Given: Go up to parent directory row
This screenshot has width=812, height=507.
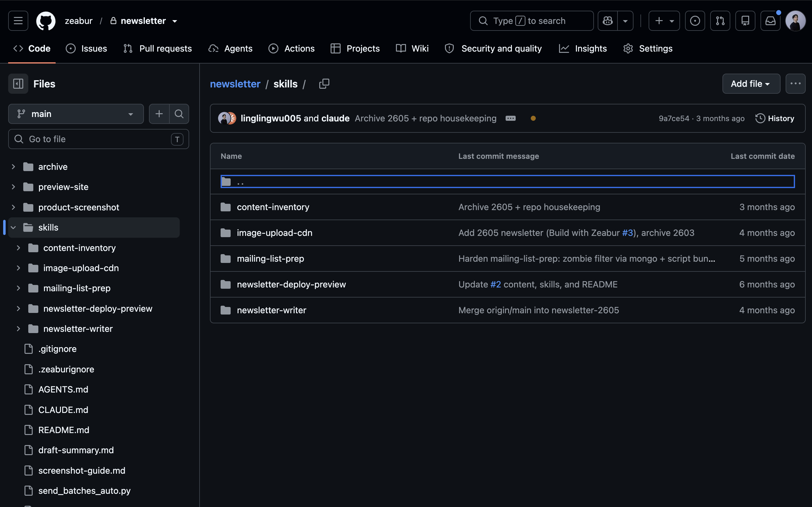Looking at the screenshot, I should [x=508, y=182].
